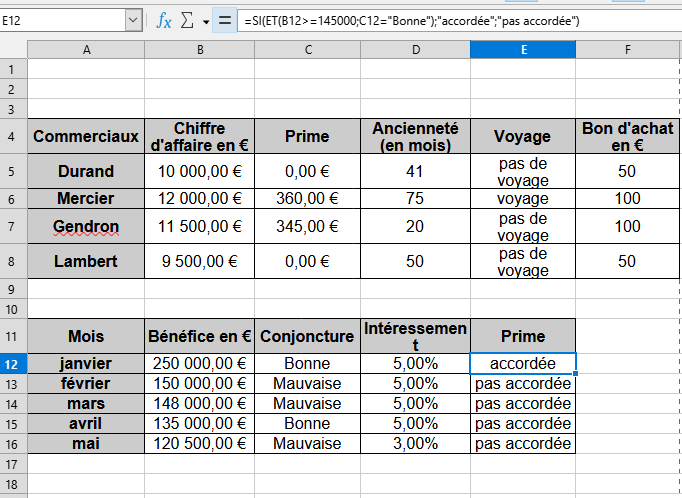
Task: Expand the Name Box dropdown arrow
Action: (x=134, y=20)
